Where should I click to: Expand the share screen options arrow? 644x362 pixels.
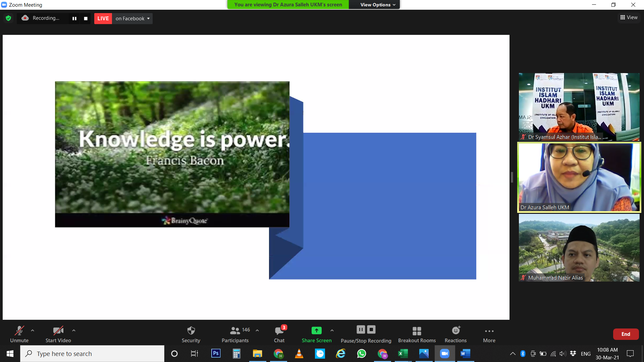coord(332,330)
